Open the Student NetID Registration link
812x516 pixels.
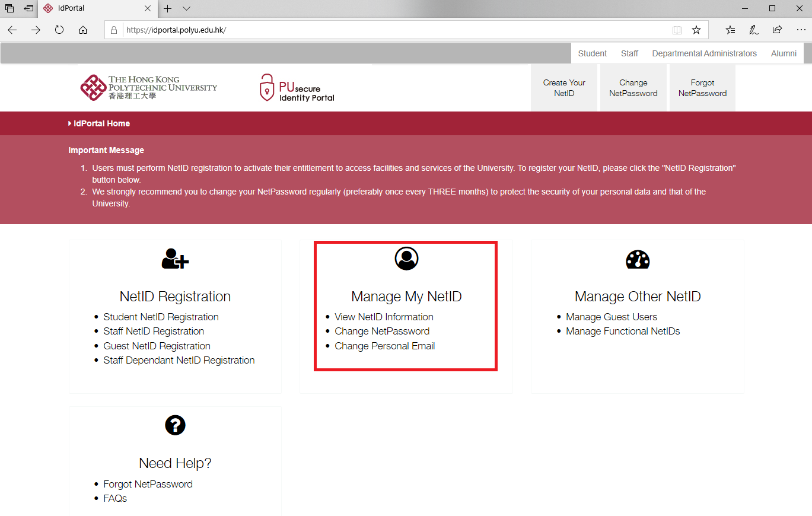pyautogui.click(x=161, y=317)
